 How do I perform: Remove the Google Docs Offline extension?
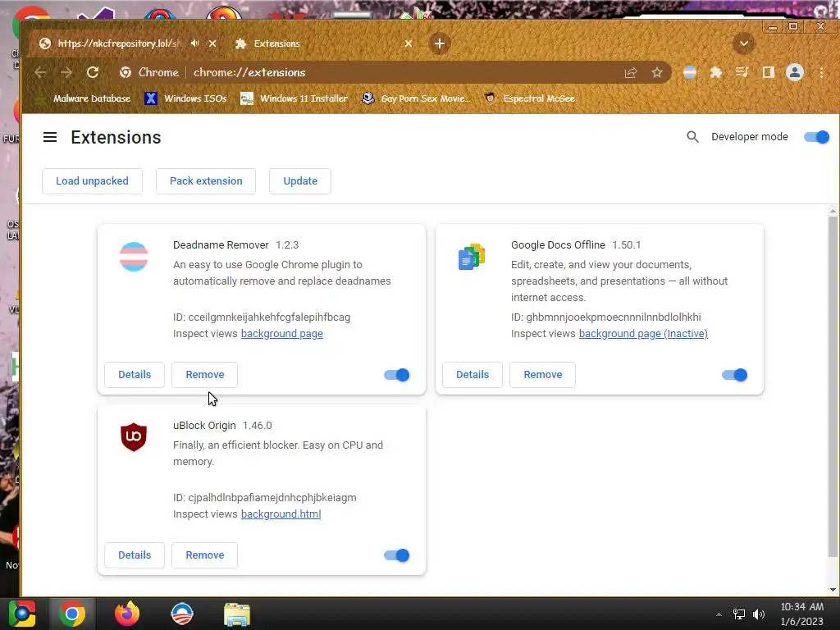(543, 374)
